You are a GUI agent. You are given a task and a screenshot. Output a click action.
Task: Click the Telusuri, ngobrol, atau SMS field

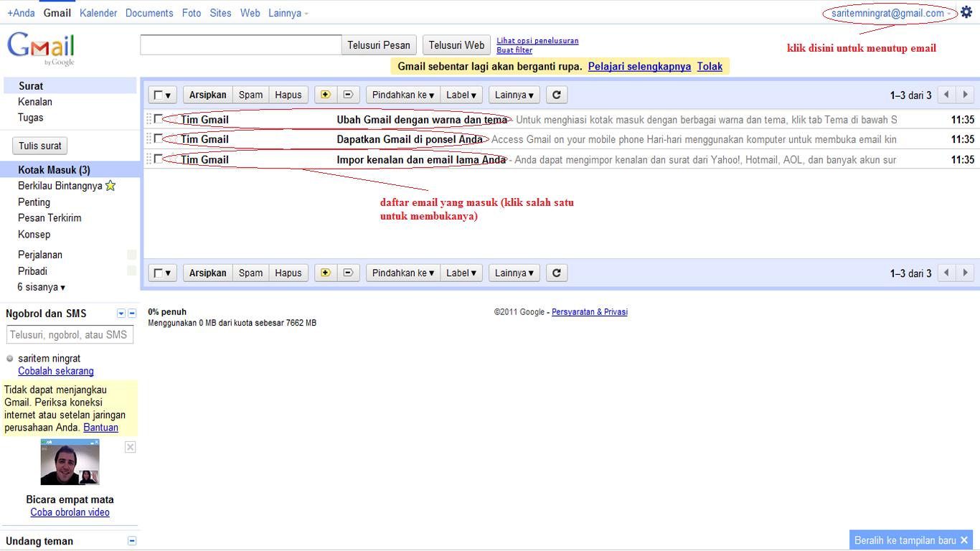70,334
